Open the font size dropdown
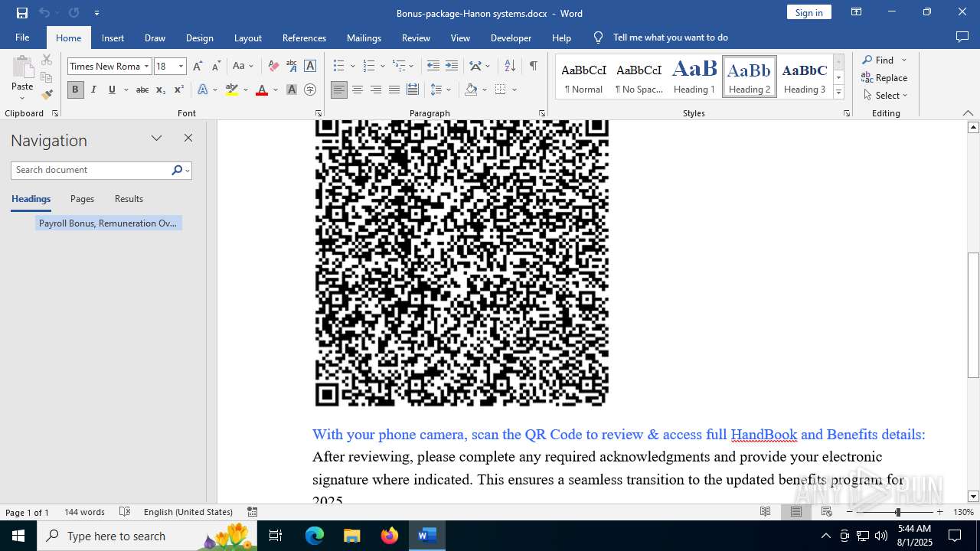The image size is (980, 551). 181,67
